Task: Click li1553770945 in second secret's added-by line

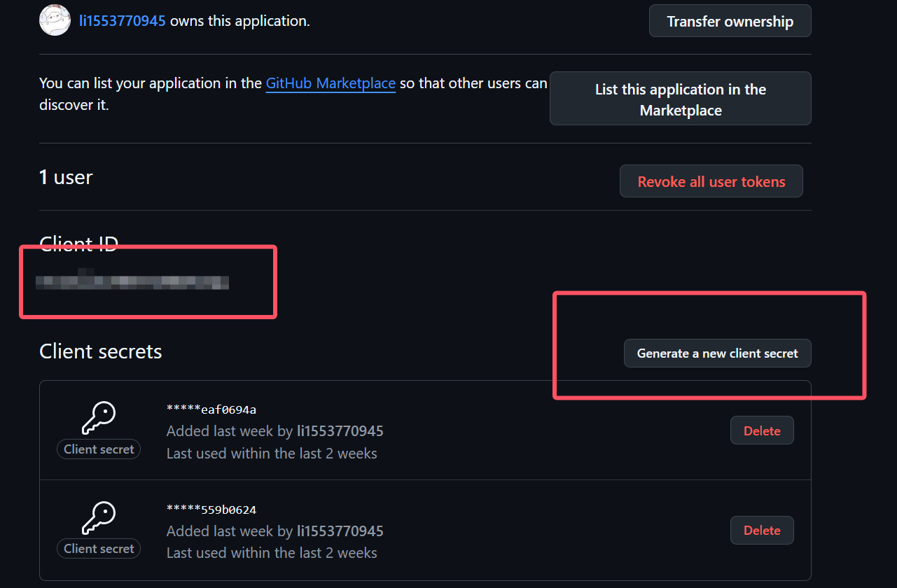Action: tap(340, 531)
